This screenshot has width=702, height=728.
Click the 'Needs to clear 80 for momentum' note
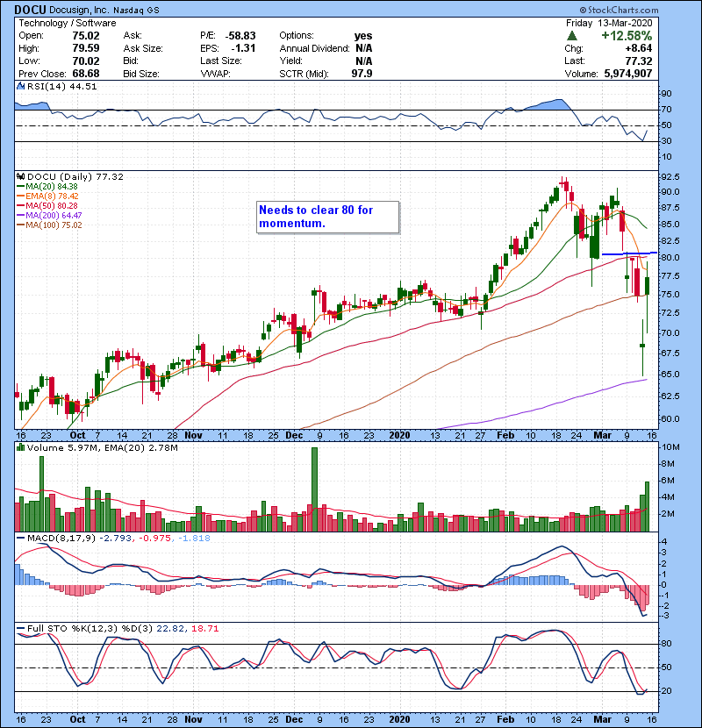(x=327, y=217)
